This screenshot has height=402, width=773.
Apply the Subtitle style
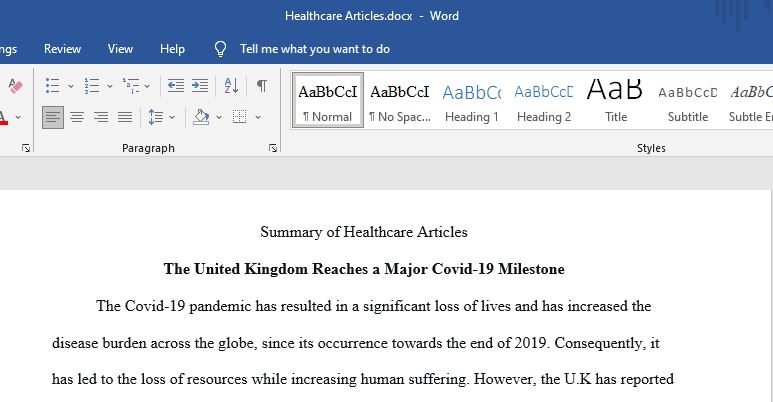[688, 101]
